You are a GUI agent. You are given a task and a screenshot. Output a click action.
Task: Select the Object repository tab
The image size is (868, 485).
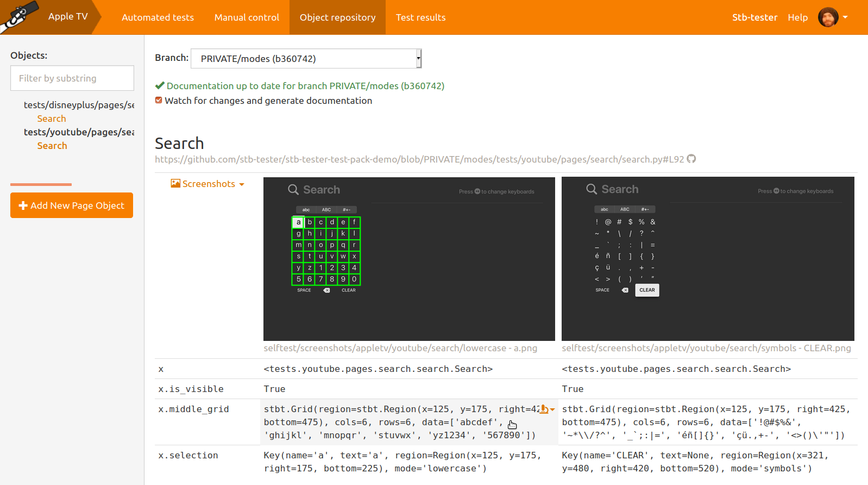tap(337, 17)
